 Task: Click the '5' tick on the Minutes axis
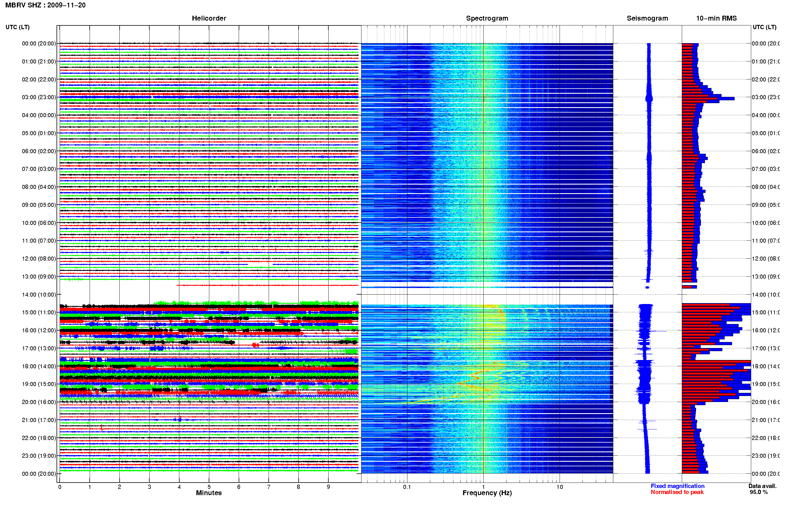click(209, 487)
